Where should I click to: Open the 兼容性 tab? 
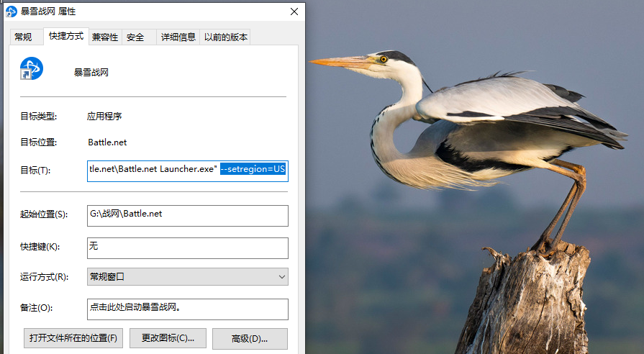105,37
